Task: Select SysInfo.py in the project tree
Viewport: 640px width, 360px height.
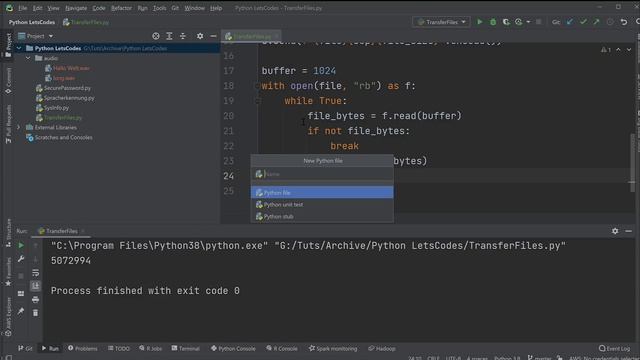Action: (56, 108)
